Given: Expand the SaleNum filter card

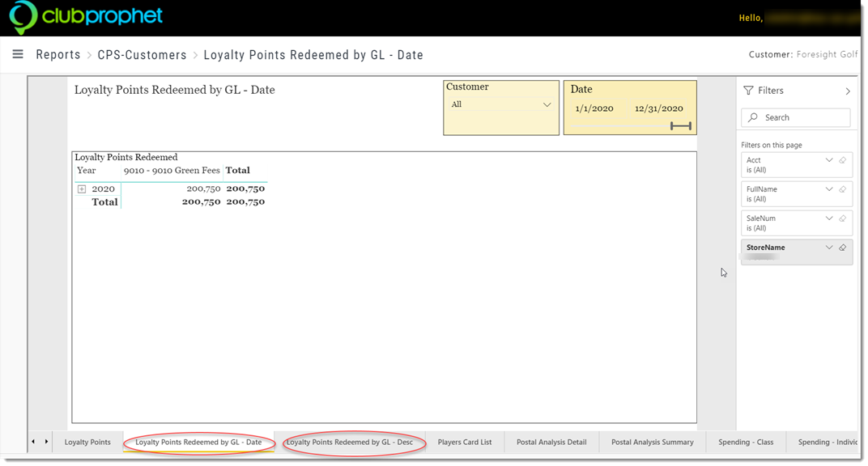Looking at the screenshot, I should (828, 218).
